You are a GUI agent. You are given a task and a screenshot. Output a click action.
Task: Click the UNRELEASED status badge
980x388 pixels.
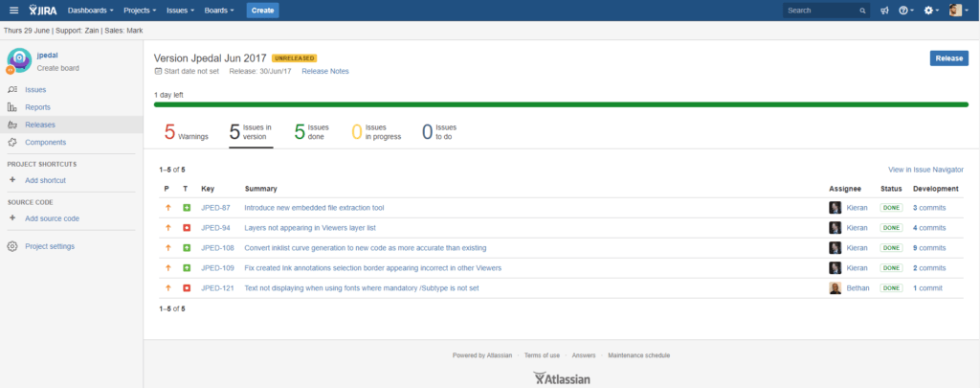tap(295, 58)
